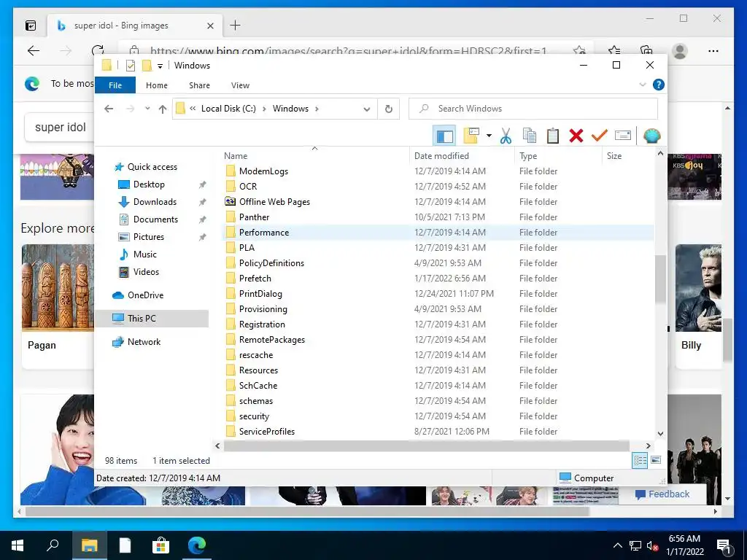Viewport: 747px width, 560px height.
Task: Click the envelope email icon in toolbar
Action: pos(623,136)
